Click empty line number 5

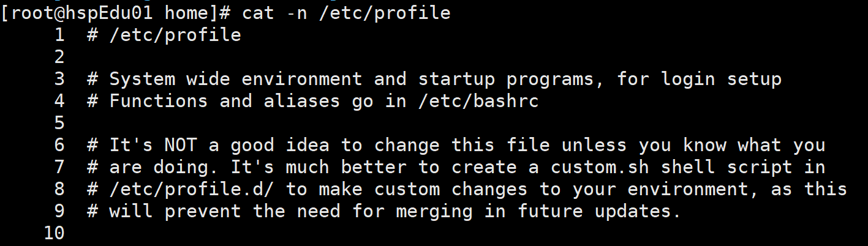(59, 122)
